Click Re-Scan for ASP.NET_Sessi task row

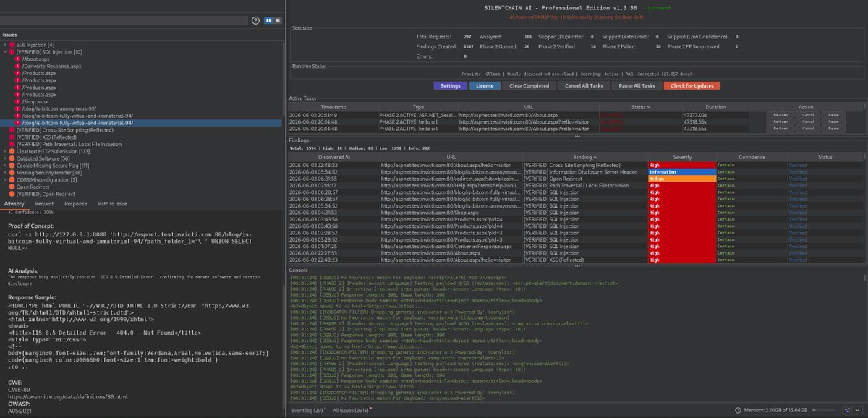click(x=780, y=115)
